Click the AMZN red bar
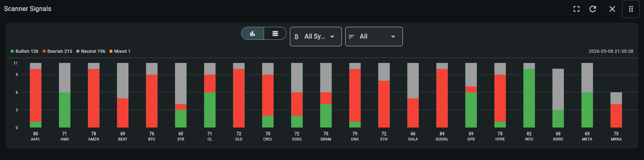The image size is (644, 160). [94, 98]
